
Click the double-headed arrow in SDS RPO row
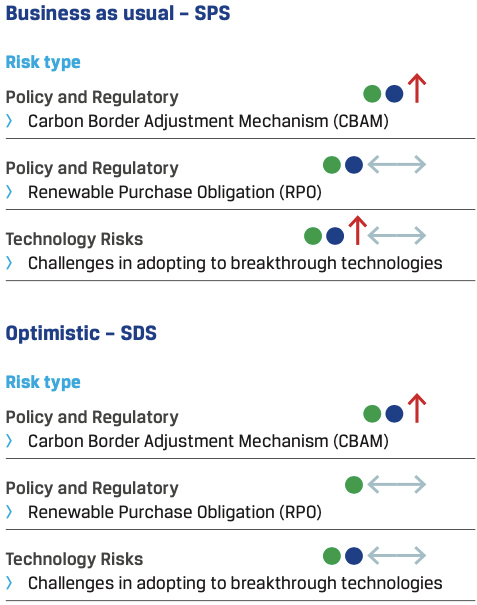pyautogui.click(x=396, y=485)
